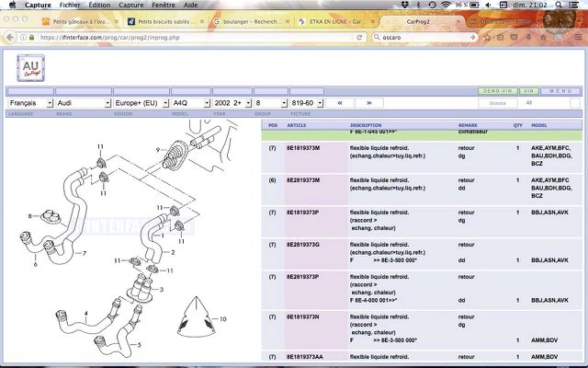
Task: Show site information icon in address bar
Action: point(23,37)
